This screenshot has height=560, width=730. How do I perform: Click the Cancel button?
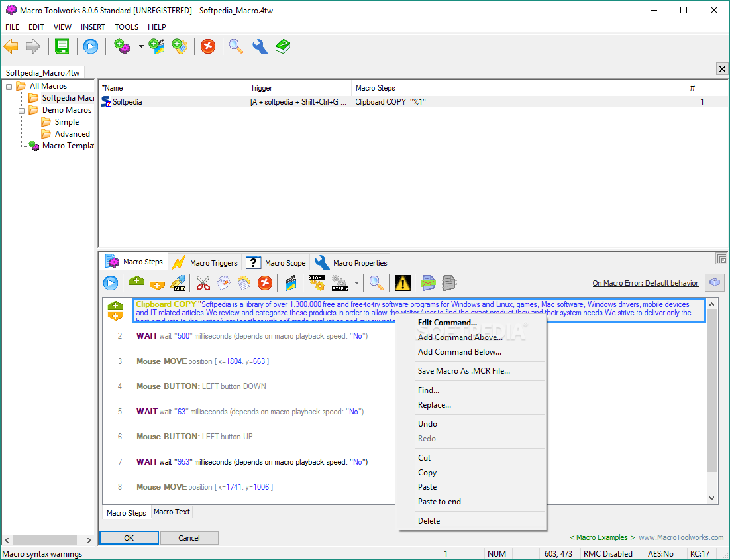189,537
